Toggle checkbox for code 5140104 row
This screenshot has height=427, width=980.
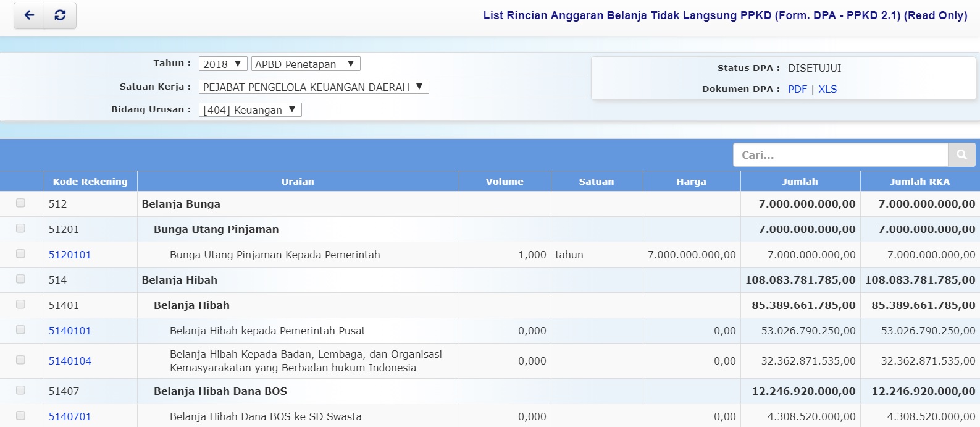tap(20, 360)
